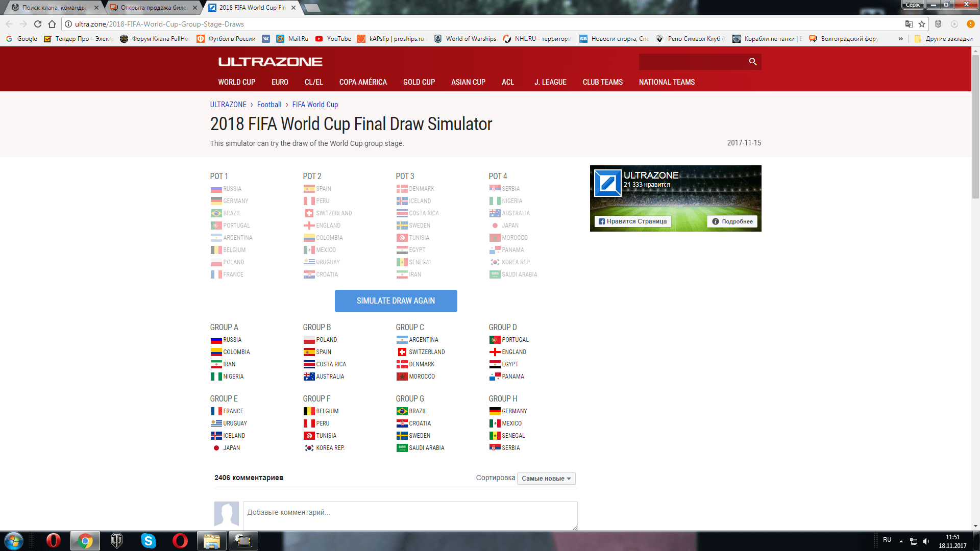Image resolution: width=980 pixels, height=551 pixels.
Task: Click the search magnifier icon in header
Action: [752, 62]
